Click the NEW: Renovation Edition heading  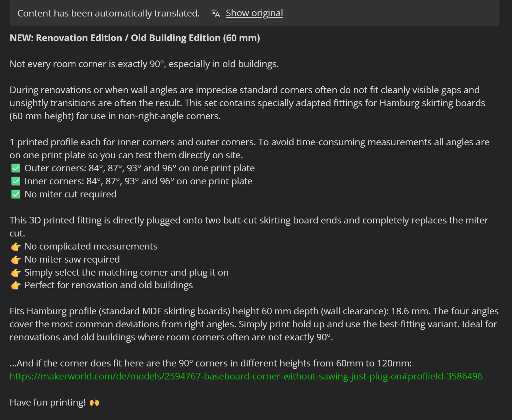pyautogui.click(x=135, y=38)
